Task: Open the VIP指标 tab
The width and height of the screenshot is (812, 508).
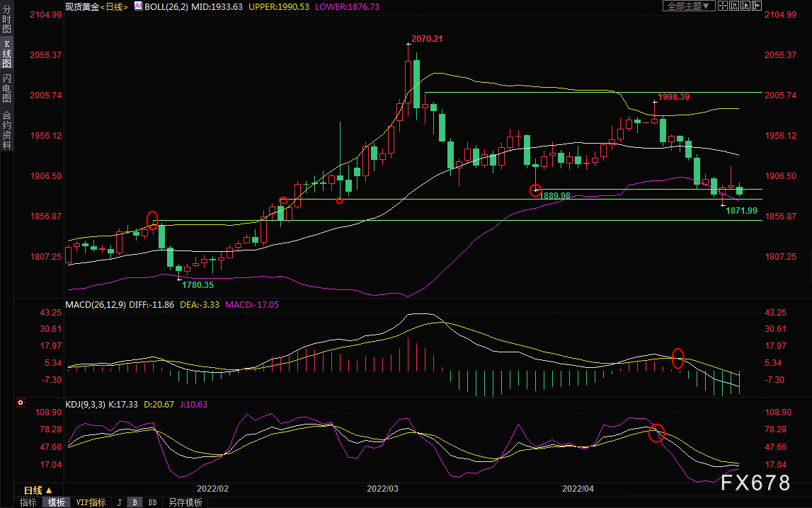Action: point(91,502)
